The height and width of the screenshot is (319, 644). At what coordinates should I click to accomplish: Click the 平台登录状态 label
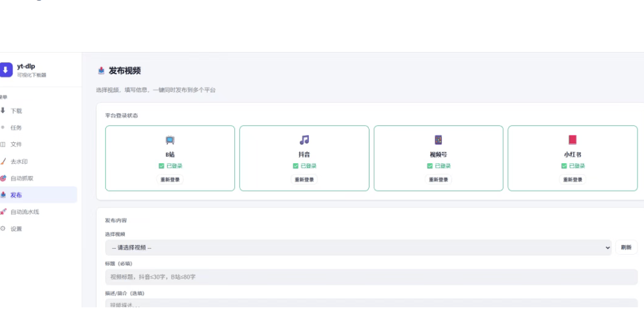[122, 116]
